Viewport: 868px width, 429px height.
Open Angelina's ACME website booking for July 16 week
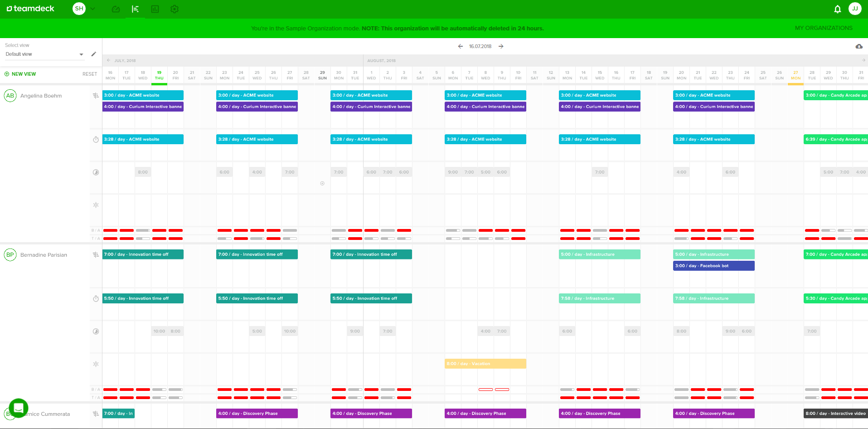coord(143,95)
